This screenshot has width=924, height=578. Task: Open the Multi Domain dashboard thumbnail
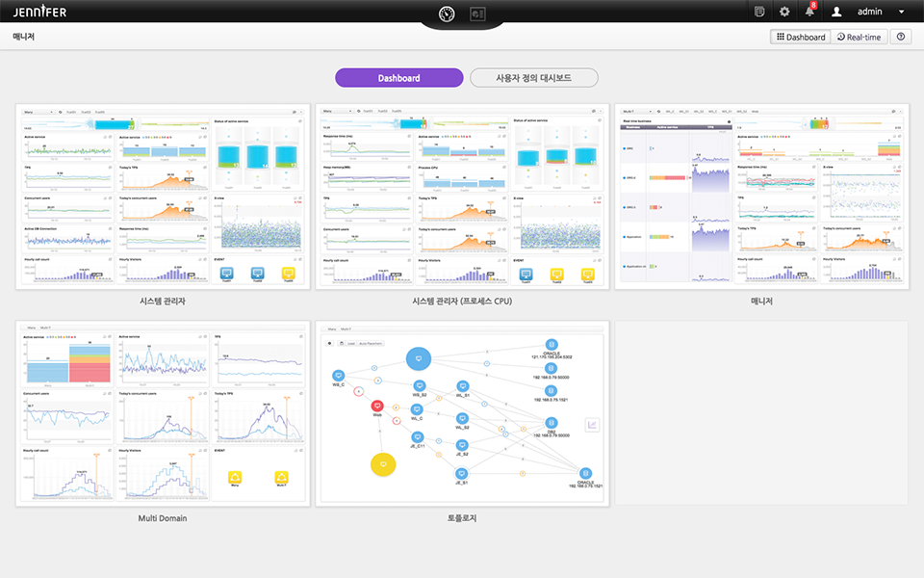163,414
